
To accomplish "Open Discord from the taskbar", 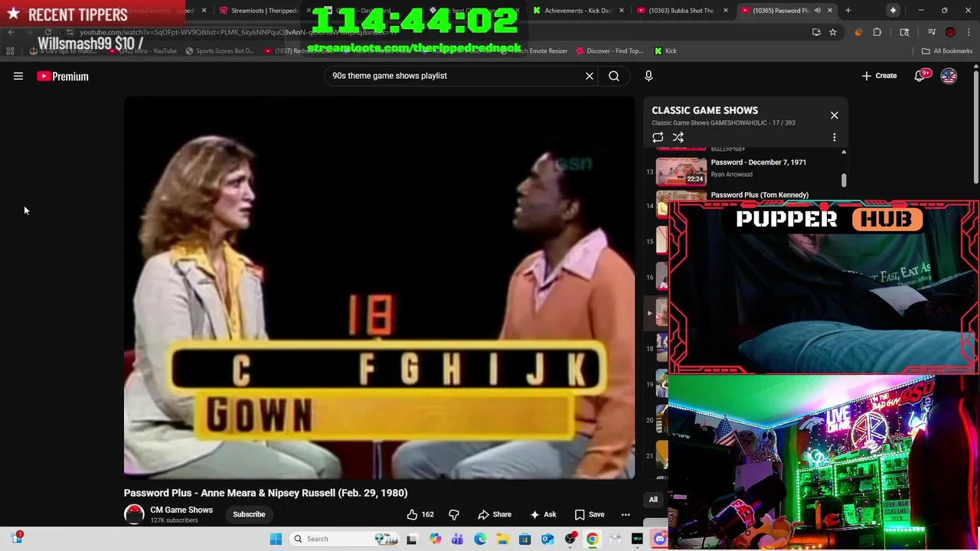I will (660, 539).
